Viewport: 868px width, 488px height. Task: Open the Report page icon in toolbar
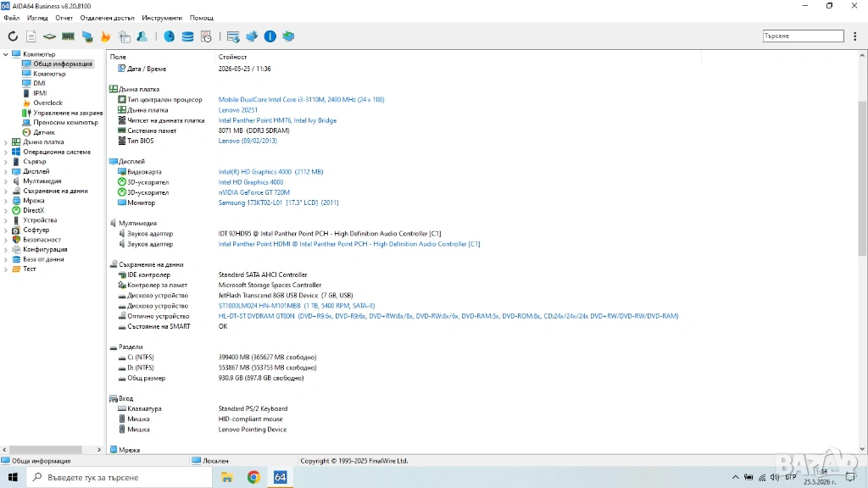pyautogui.click(x=31, y=36)
